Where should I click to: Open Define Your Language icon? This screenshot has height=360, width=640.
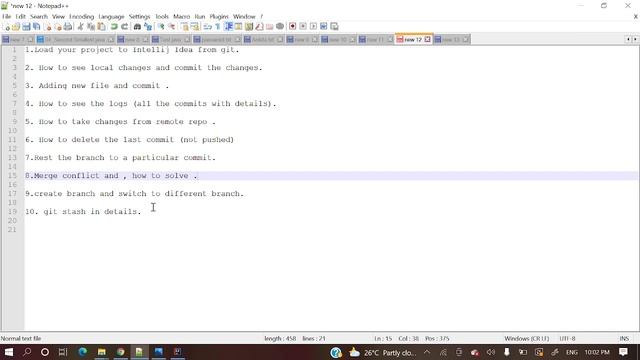[238, 27]
